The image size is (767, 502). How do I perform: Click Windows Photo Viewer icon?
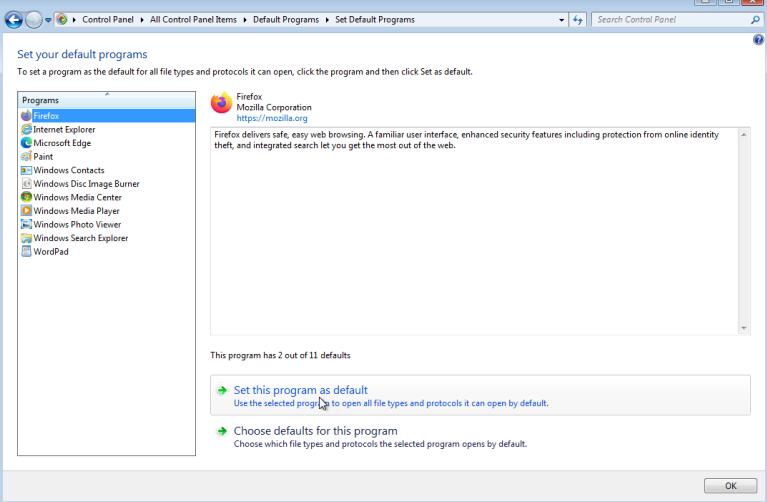(26, 225)
